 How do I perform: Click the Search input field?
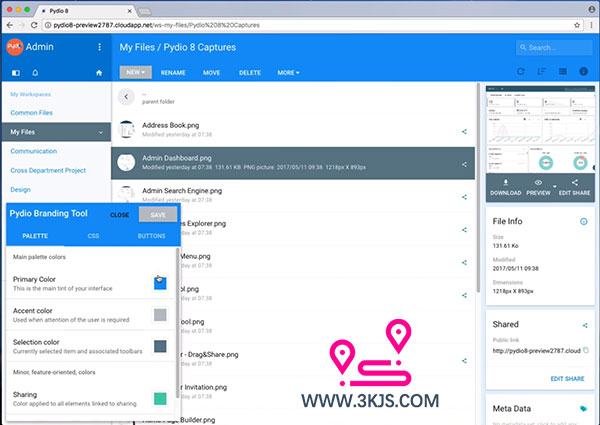pos(554,47)
